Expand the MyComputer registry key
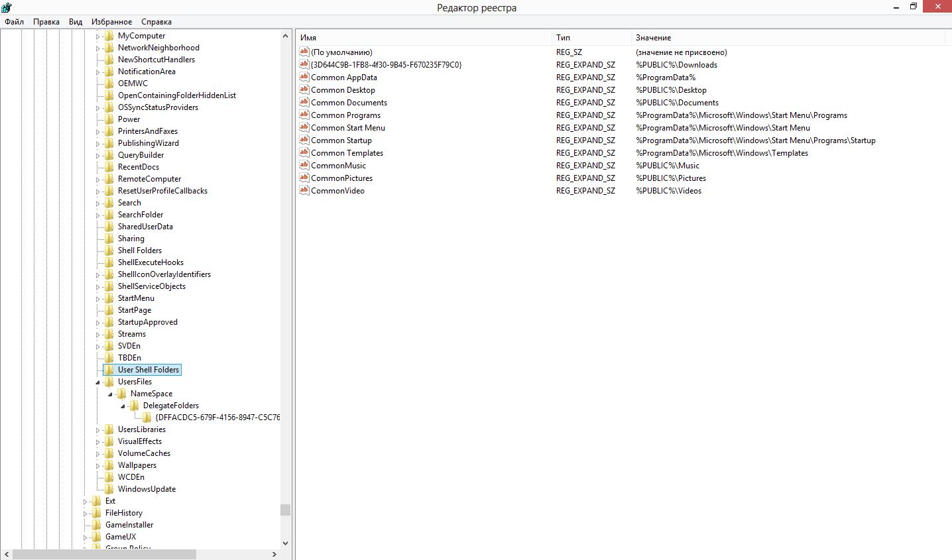952x560 pixels. point(97,36)
